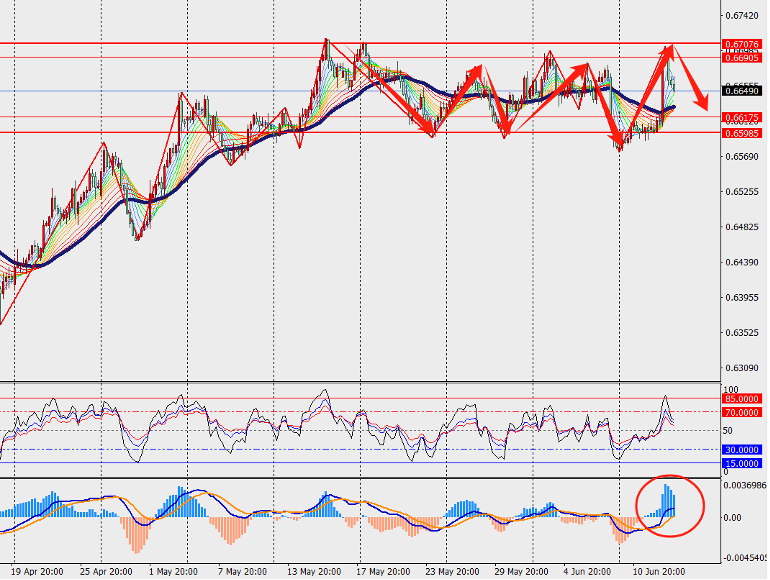Click the 19 Apr 20:00 date label
The height and width of the screenshot is (580, 770).
(37, 573)
